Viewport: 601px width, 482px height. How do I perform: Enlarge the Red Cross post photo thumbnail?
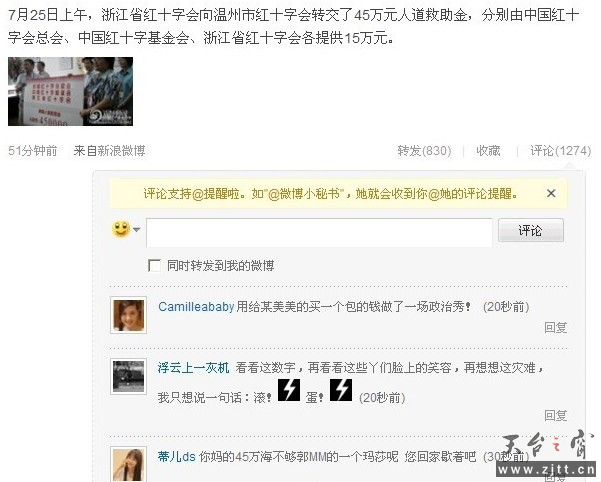71,91
